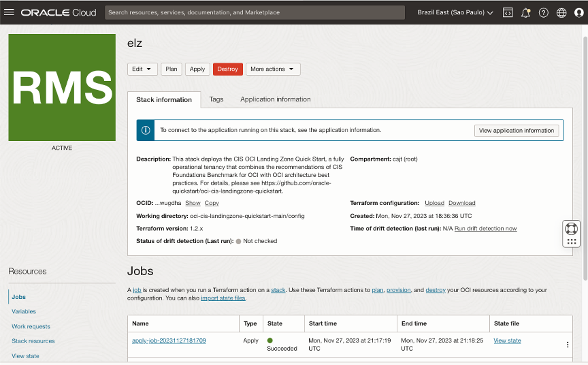Click the Apply button
588x365 pixels.
pyautogui.click(x=197, y=69)
